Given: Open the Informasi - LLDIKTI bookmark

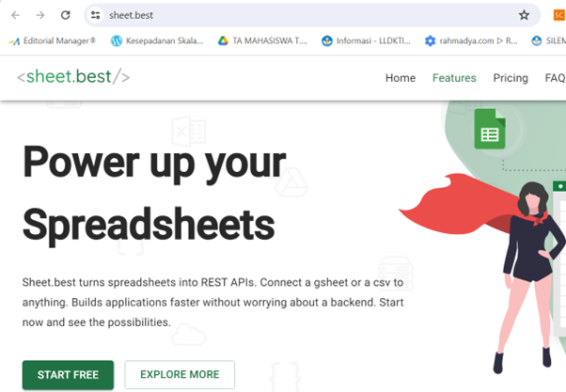Looking at the screenshot, I should (368, 40).
